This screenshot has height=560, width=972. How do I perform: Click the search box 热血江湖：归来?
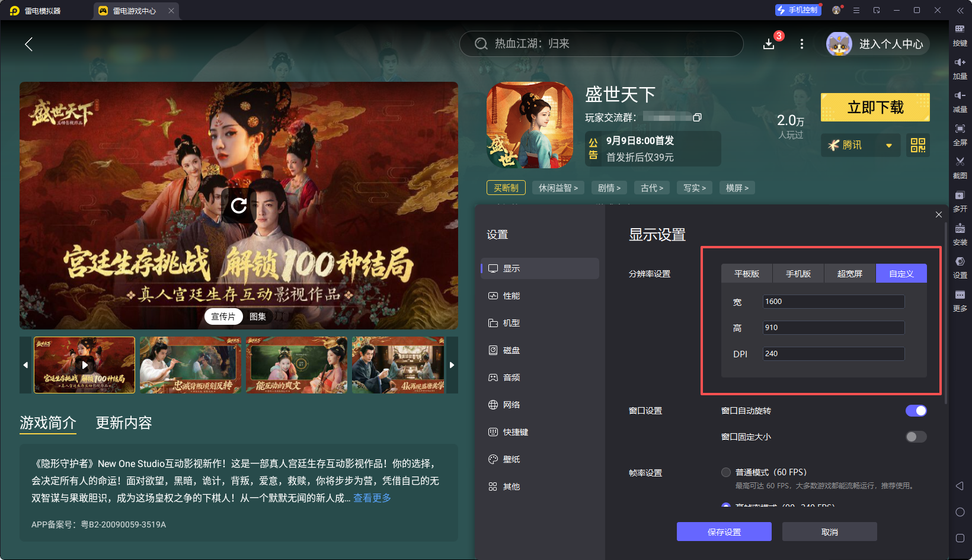click(602, 44)
